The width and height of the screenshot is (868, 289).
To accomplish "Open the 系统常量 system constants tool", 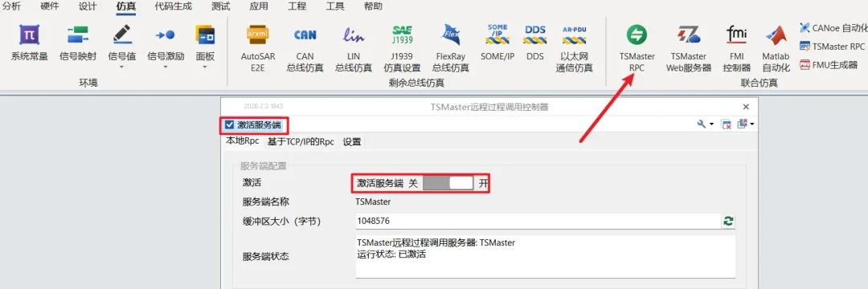I will click(30, 43).
